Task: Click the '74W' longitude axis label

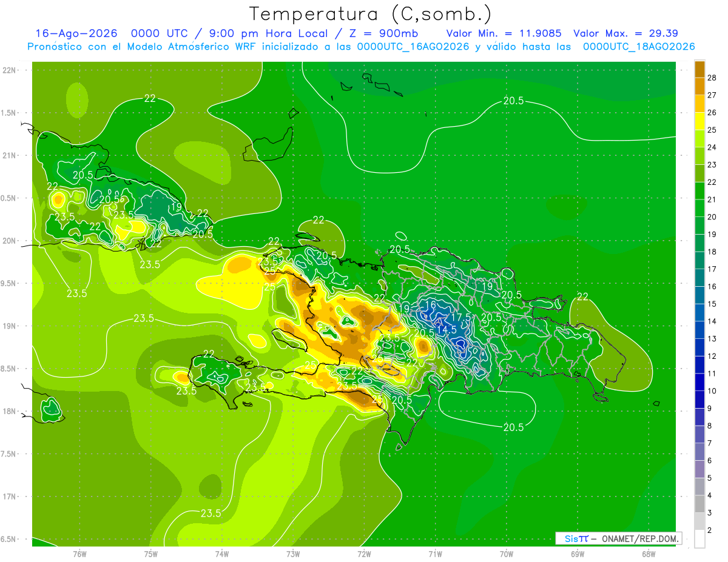Action: pyautogui.click(x=222, y=554)
